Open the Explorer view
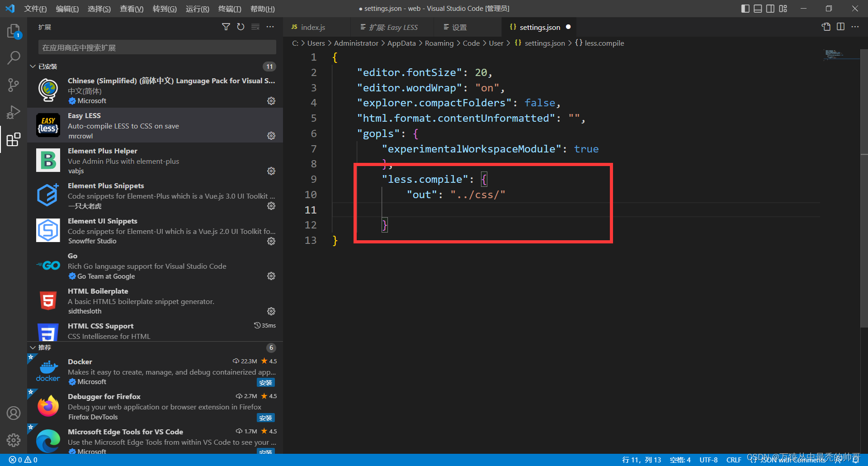The height and width of the screenshot is (466, 868). 14,31
